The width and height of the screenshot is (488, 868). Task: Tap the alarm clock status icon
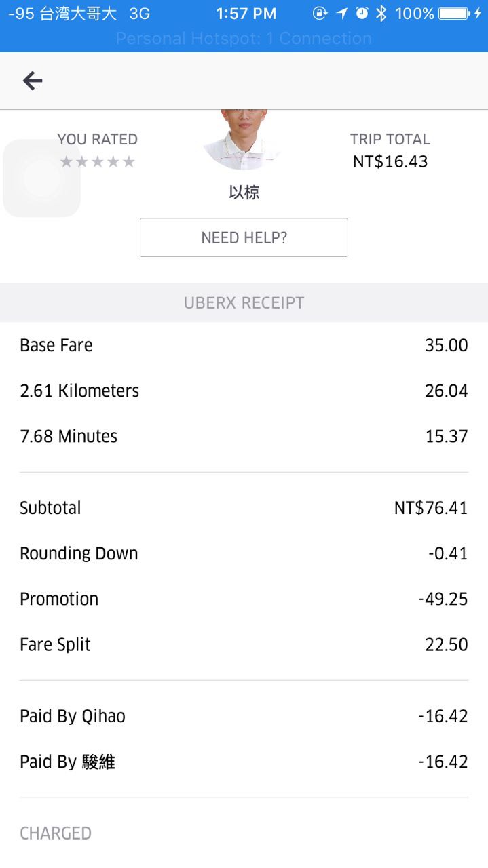362,13
